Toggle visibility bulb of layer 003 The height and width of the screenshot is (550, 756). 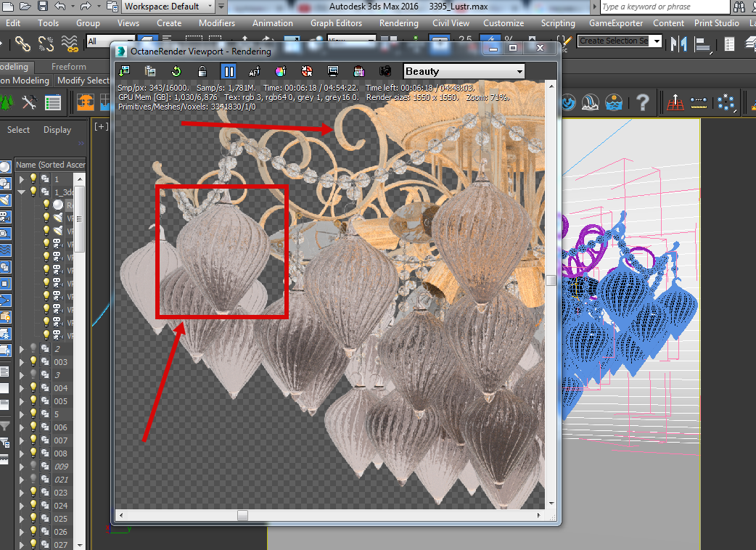[x=33, y=361]
